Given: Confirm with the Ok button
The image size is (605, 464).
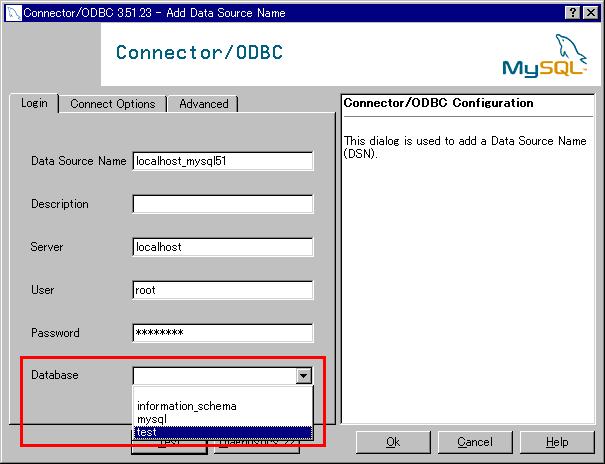Looking at the screenshot, I should coord(393,442).
